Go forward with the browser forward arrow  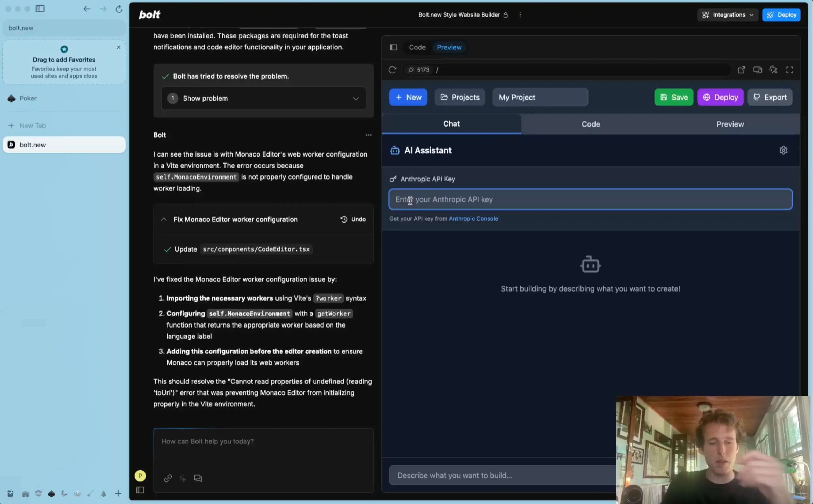[x=103, y=9]
